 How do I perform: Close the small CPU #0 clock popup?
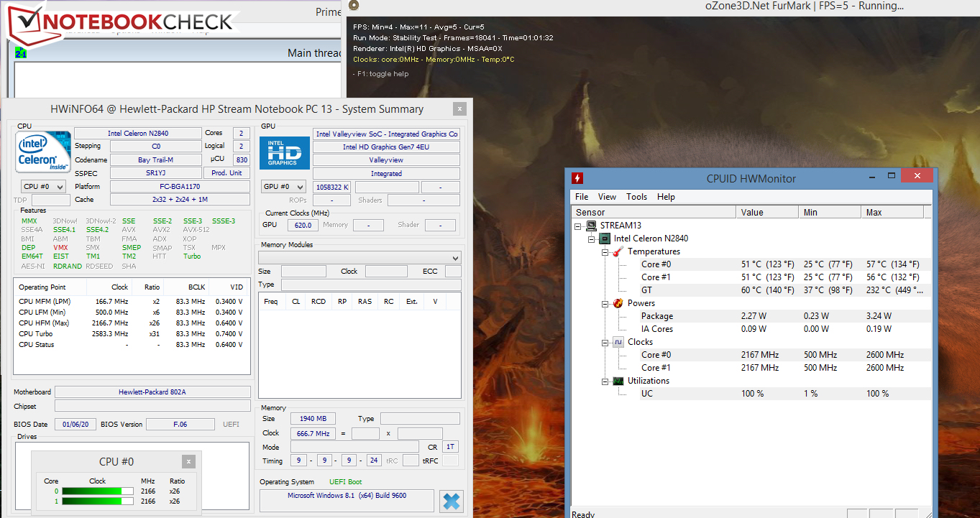[188, 462]
